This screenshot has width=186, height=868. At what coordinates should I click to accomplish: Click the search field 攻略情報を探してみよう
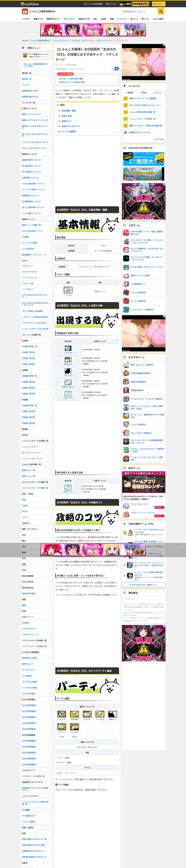(139, 11)
